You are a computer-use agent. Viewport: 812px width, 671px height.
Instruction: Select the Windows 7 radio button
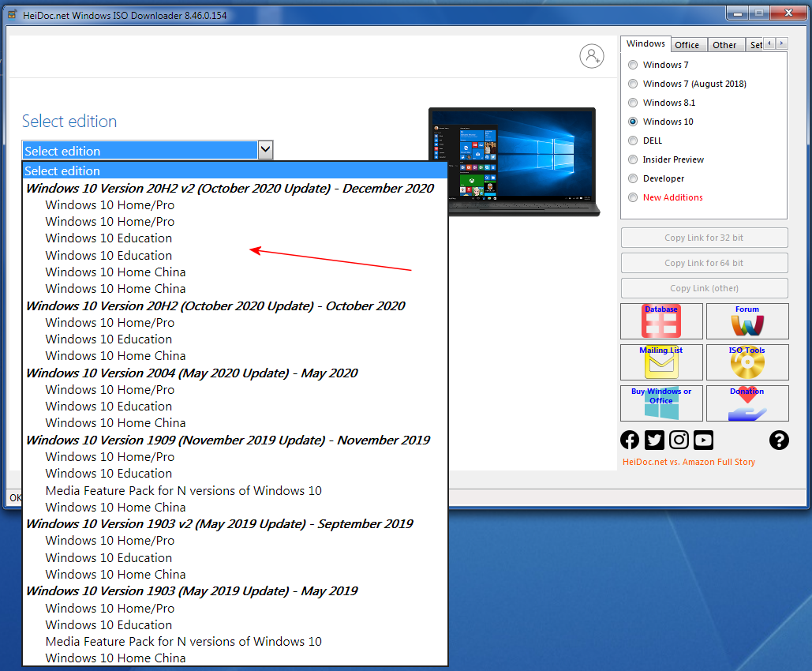633,65
